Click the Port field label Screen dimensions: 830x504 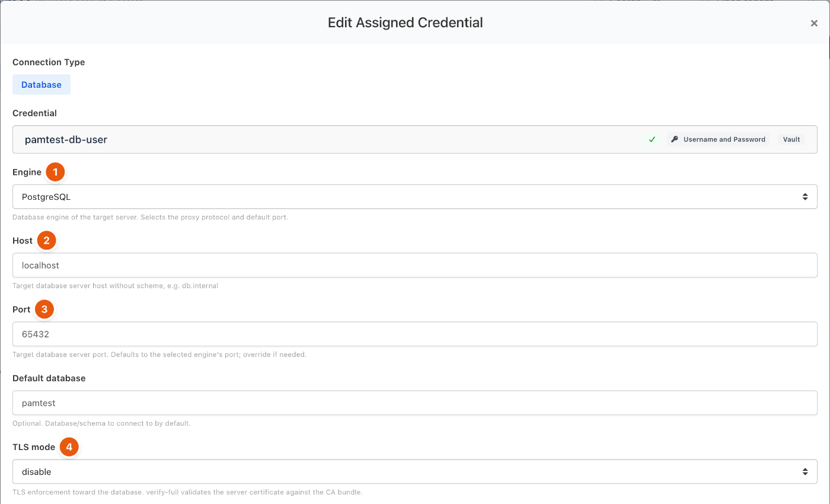[21, 310]
